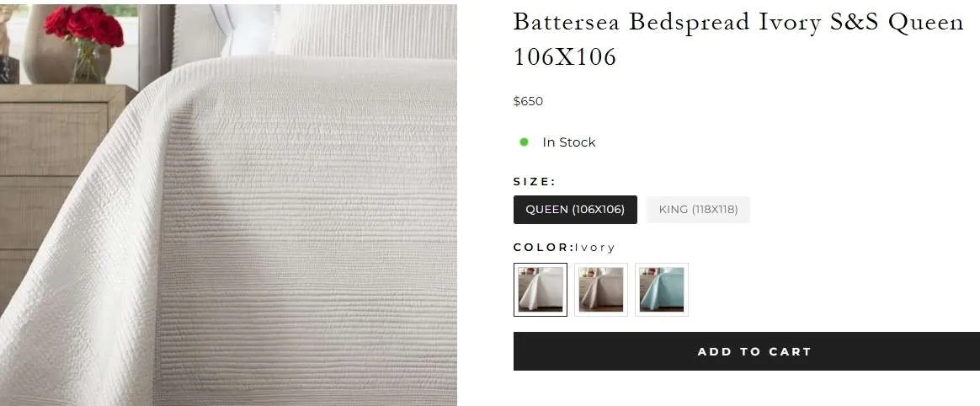Image resolution: width=980 pixels, height=406 pixels.
Task: Select the Queen (106X106) size option
Action: click(575, 210)
